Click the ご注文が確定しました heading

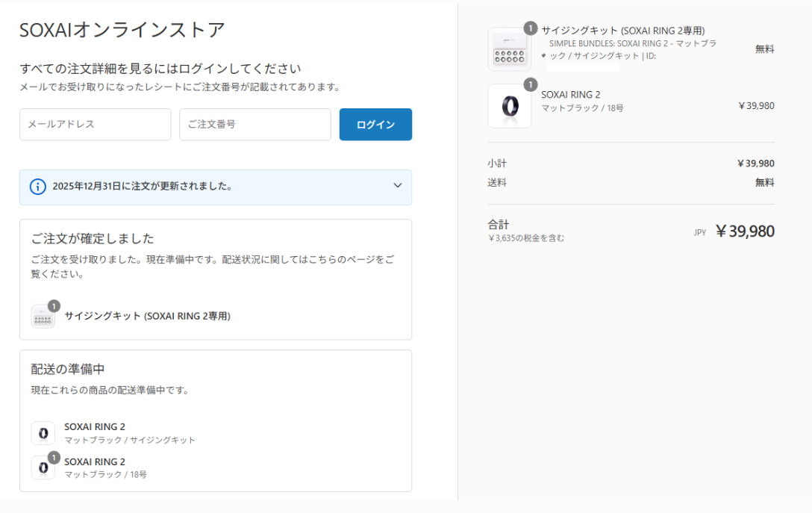(93, 238)
